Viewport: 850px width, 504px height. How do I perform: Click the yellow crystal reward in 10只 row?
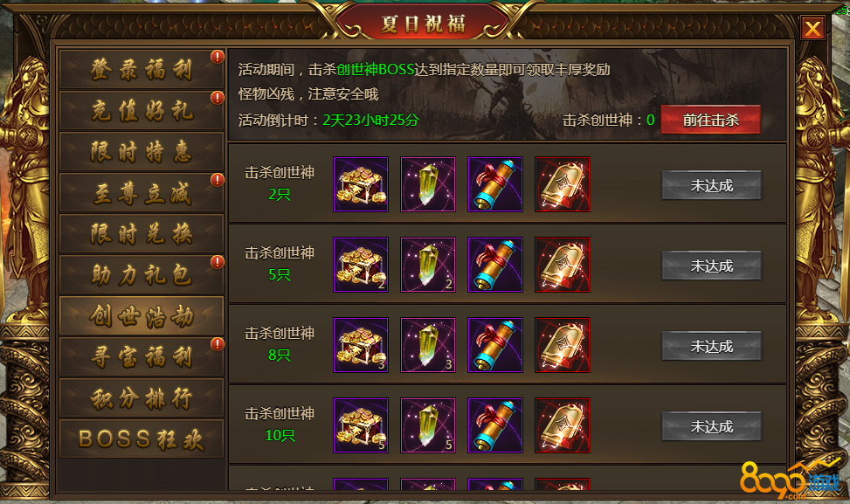[x=428, y=425]
